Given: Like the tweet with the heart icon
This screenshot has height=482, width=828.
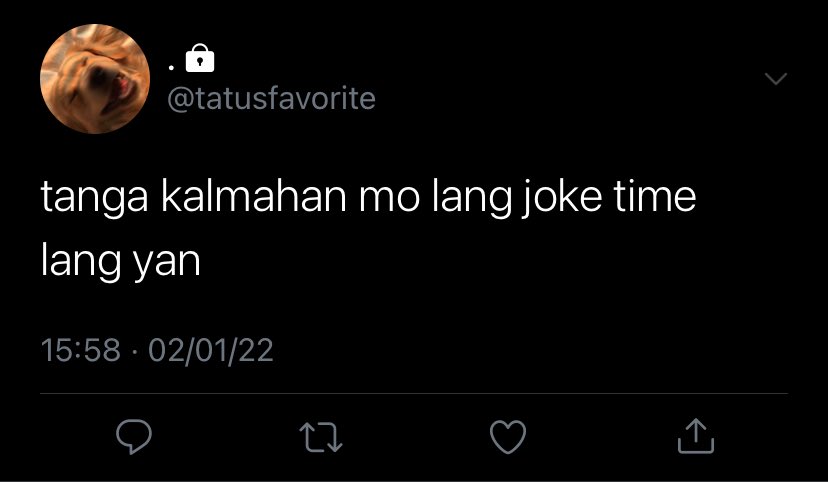Looking at the screenshot, I should pos(508,437).
